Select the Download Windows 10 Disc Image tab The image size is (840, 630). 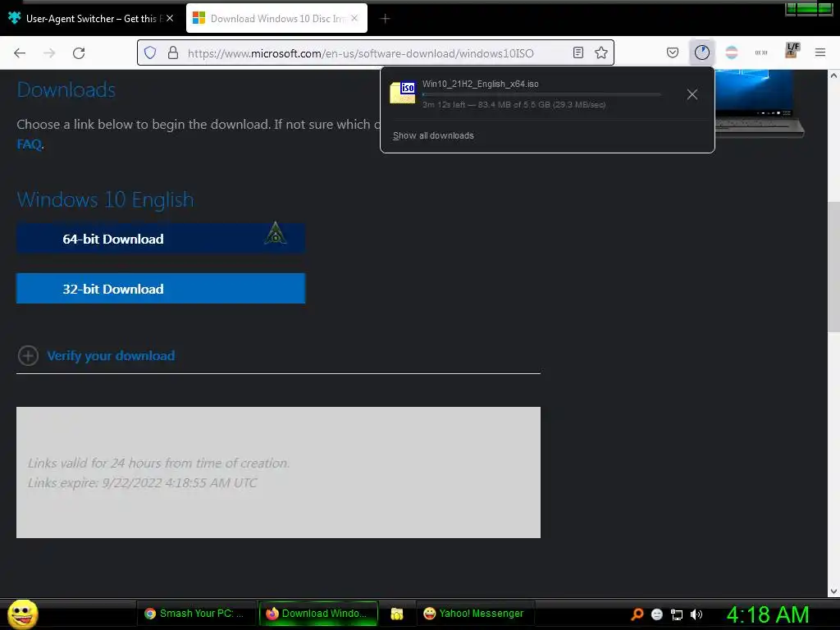pos(276,19)
